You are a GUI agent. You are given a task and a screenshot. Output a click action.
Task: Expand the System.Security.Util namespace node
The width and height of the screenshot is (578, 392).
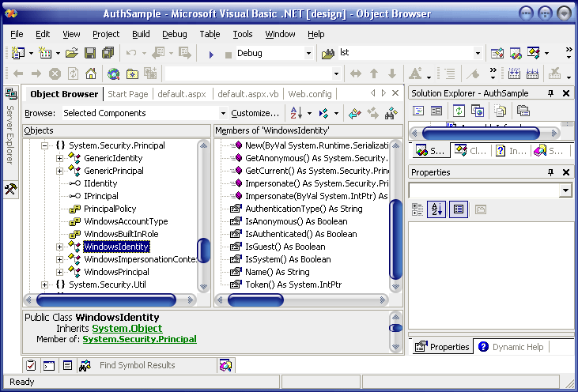point(45,285)
